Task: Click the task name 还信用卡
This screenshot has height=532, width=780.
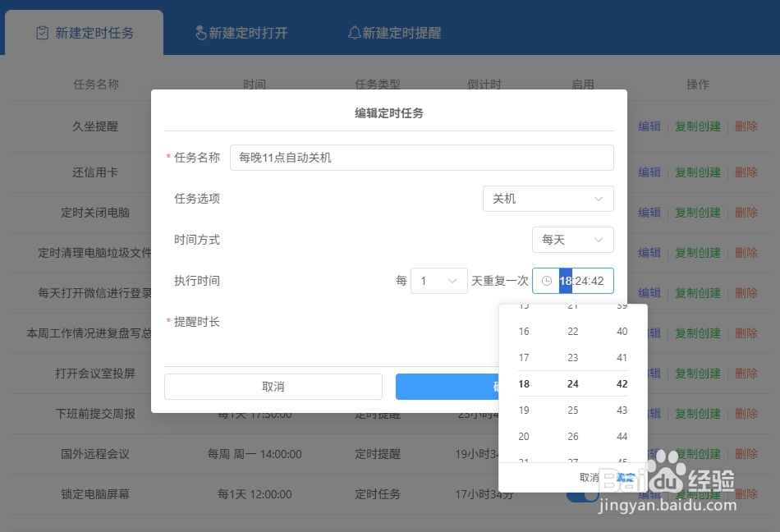Action: click(x=95, y=172)
